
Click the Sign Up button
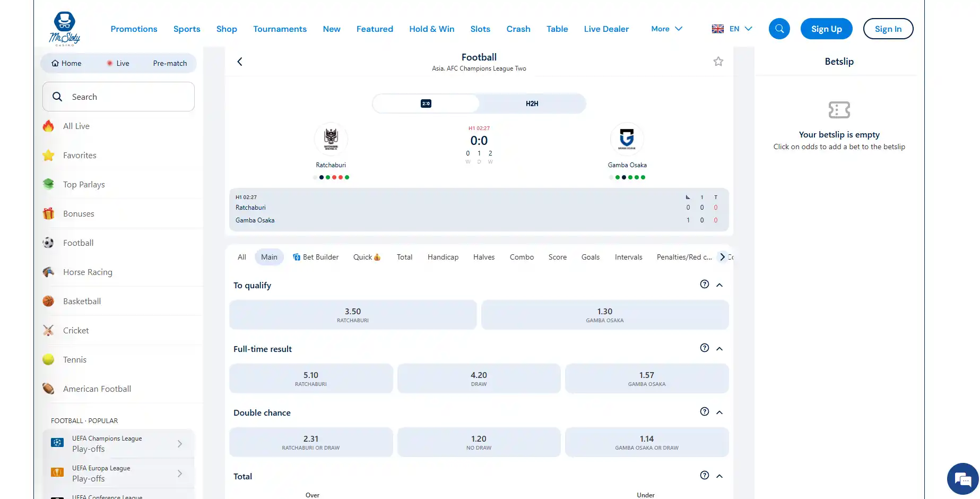click(826, 29)
